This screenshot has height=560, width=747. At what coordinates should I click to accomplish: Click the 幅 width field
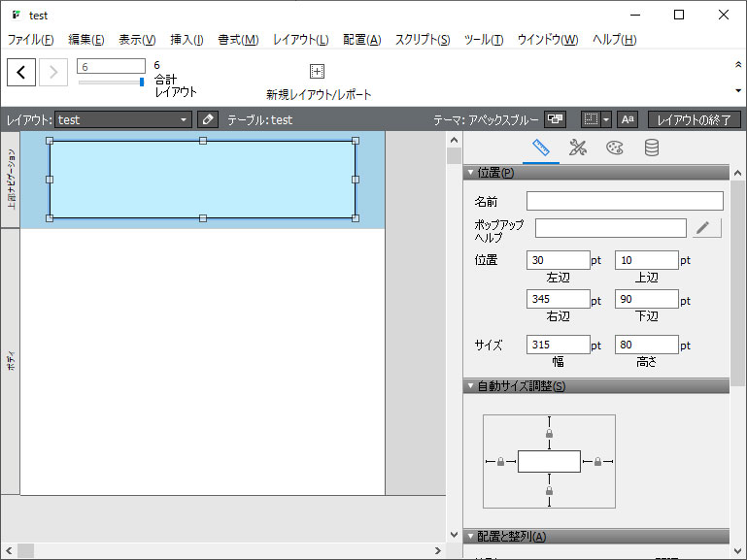tap(558, 345)
